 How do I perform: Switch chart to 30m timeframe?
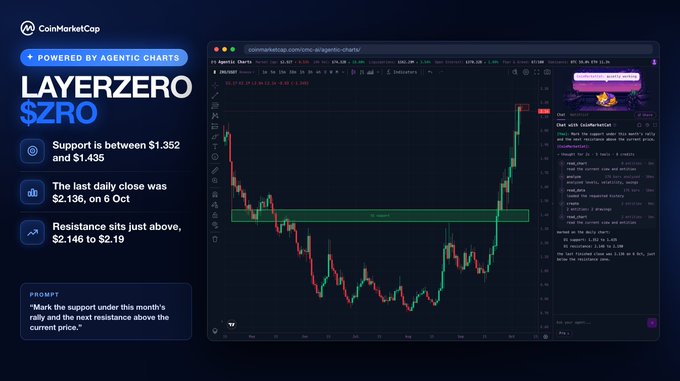tap(292, 72)
